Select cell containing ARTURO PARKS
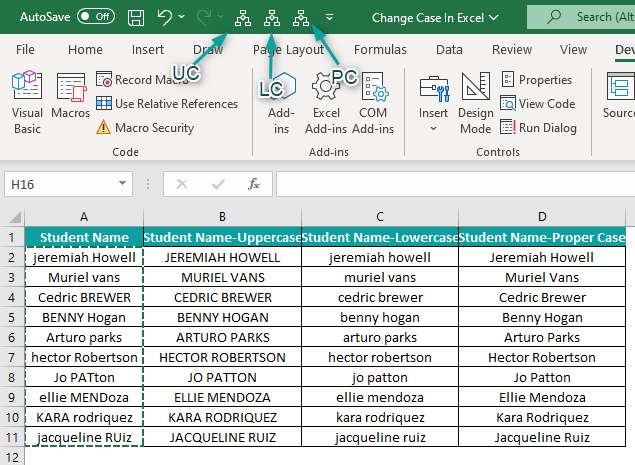This screenshot has width=635, height=465. tap(222, 337)
